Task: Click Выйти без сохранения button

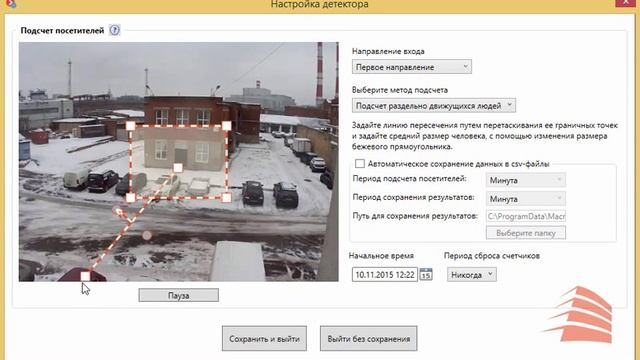Action: pos(369,338)
